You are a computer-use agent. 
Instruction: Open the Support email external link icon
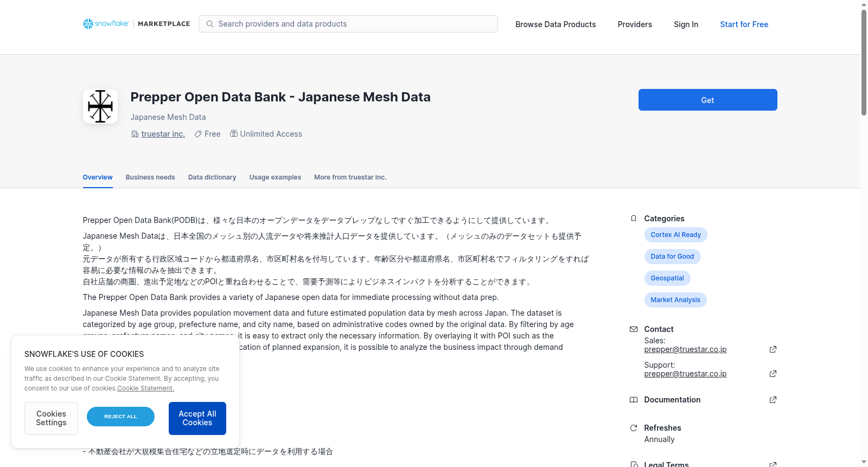coord(773,374)
